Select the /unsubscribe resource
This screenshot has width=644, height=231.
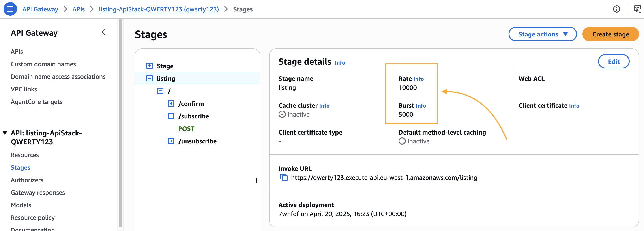pyautogui.click(x=197, y=141)
